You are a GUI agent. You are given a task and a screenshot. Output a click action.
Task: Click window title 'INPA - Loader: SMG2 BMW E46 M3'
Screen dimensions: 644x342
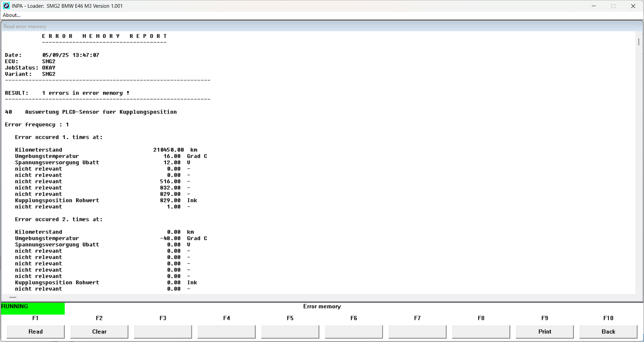[x=67, y=6]
